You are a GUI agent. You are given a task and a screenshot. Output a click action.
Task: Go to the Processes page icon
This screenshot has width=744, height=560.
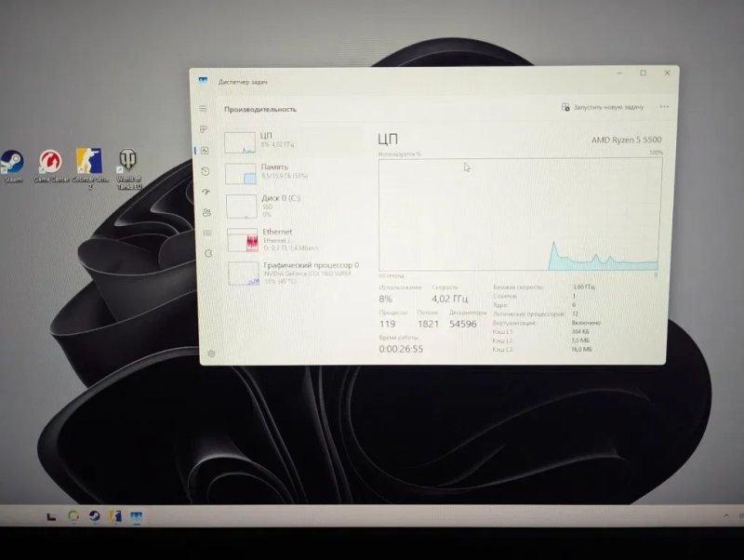tap(204, 129)
